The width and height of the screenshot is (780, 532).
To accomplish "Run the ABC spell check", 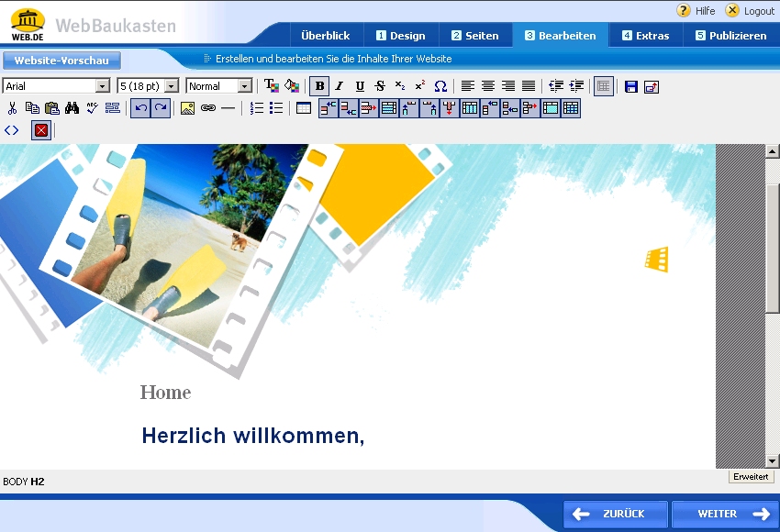I will (92, 108).
